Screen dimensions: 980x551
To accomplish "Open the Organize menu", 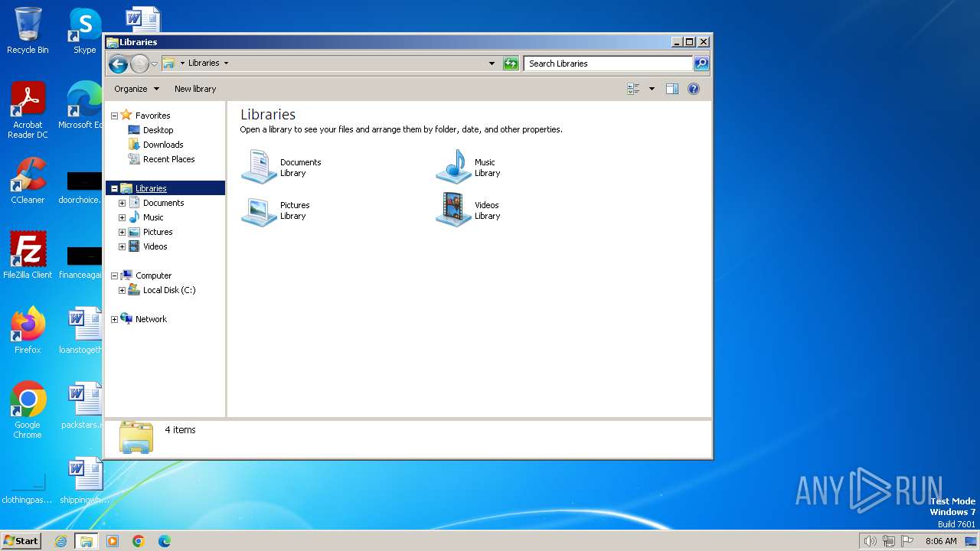I will (x=136, y=89).
